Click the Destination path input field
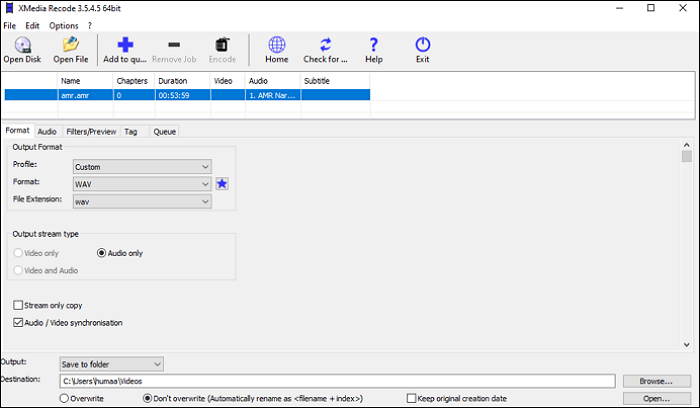The width and height of the screenshot is (700, 408). point(335,381)
